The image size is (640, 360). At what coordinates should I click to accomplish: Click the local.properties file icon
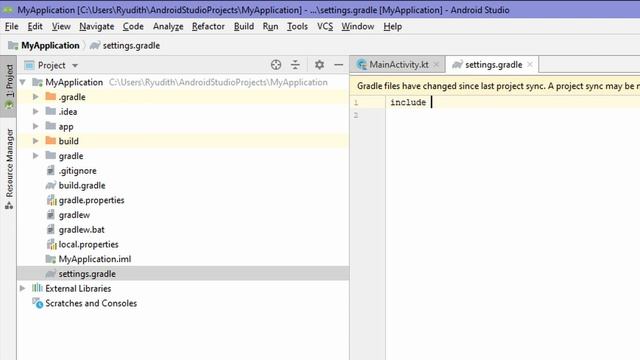click(x=51, y=244)
